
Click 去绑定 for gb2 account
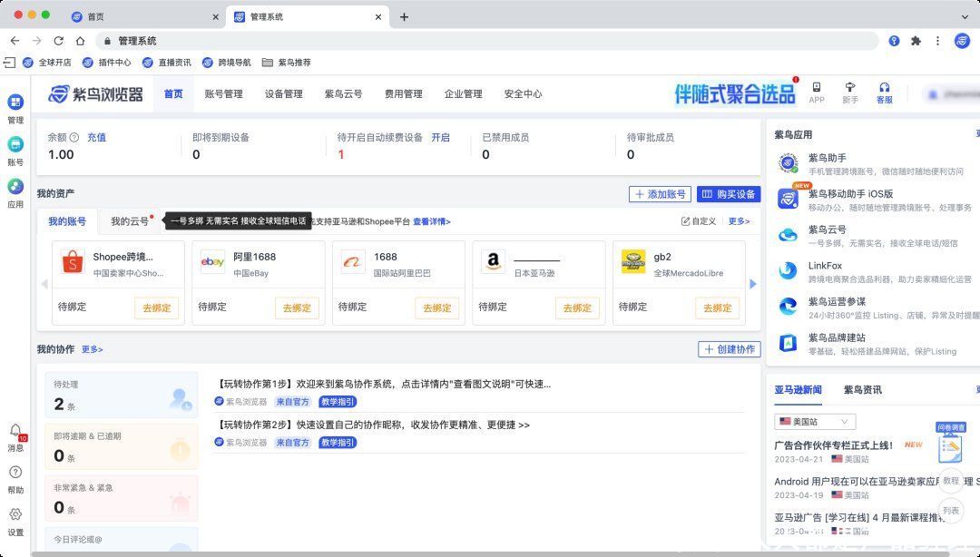[x=718, y=308]
